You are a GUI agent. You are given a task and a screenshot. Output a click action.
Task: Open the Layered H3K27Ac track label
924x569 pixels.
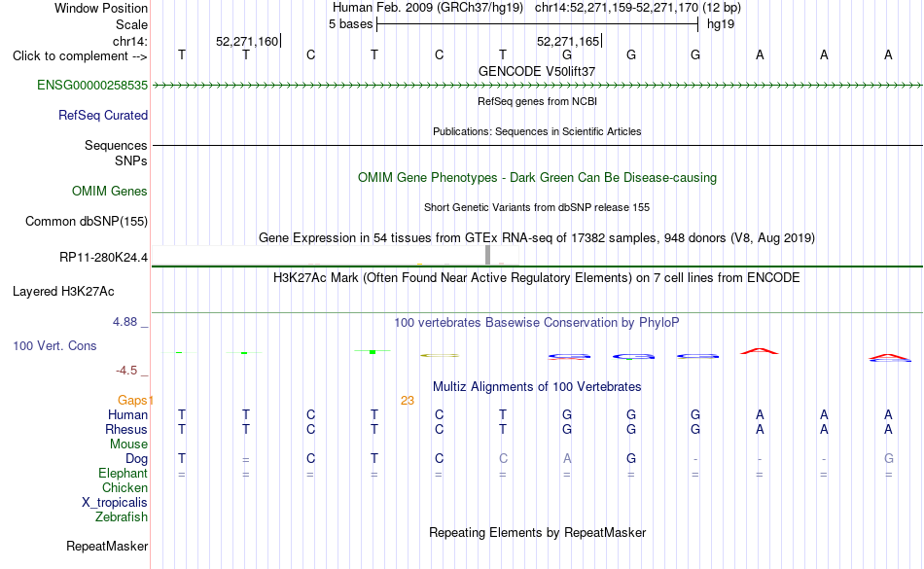[x=63, y=292]
